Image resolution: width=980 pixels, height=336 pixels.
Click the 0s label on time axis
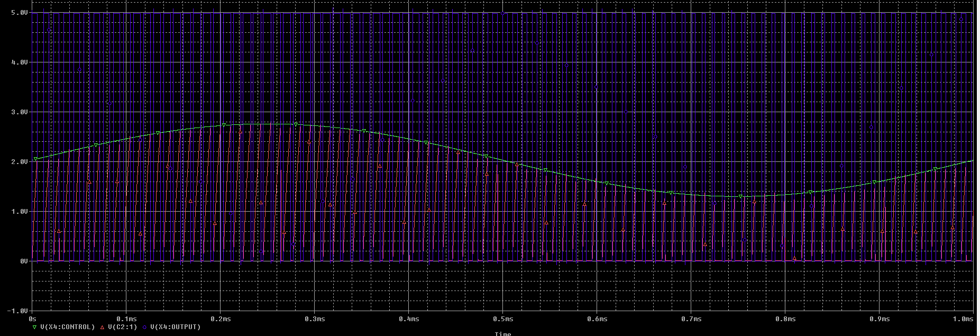click(32, 319)
